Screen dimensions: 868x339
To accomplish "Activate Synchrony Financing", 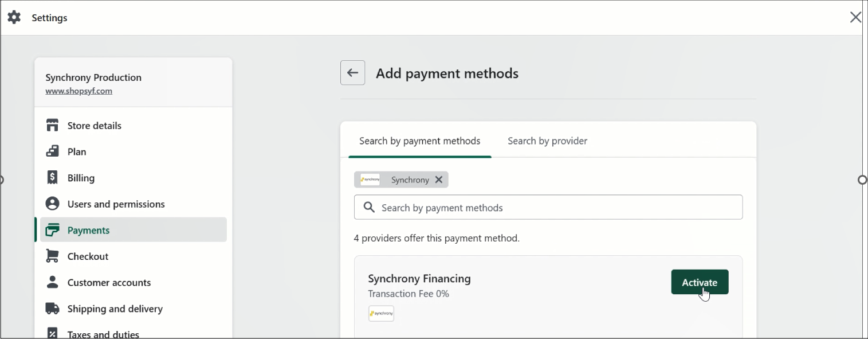I will click(700, 282).
